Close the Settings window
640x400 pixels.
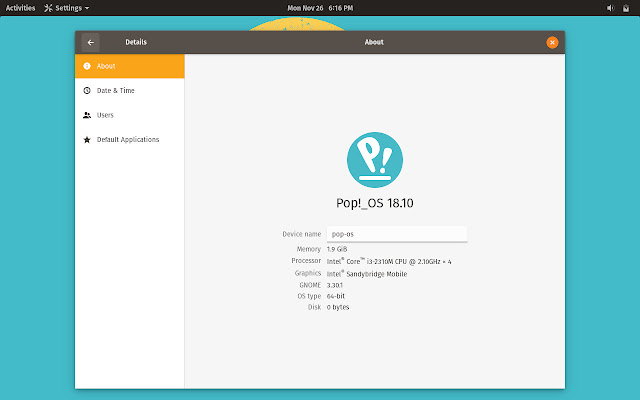point(552,42)
